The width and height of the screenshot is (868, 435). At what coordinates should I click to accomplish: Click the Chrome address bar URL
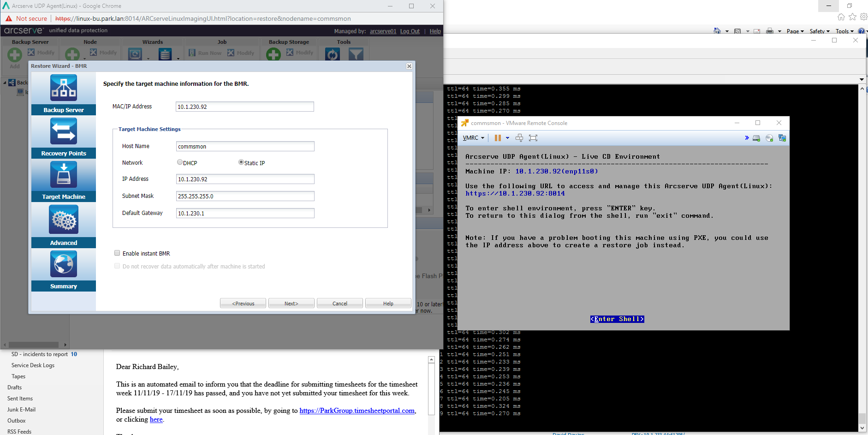203,18
